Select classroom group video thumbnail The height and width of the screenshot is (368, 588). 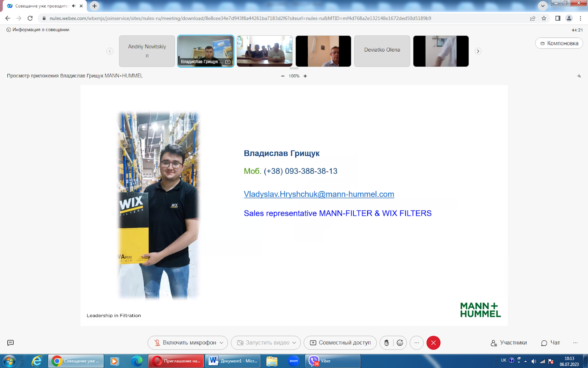265,51
